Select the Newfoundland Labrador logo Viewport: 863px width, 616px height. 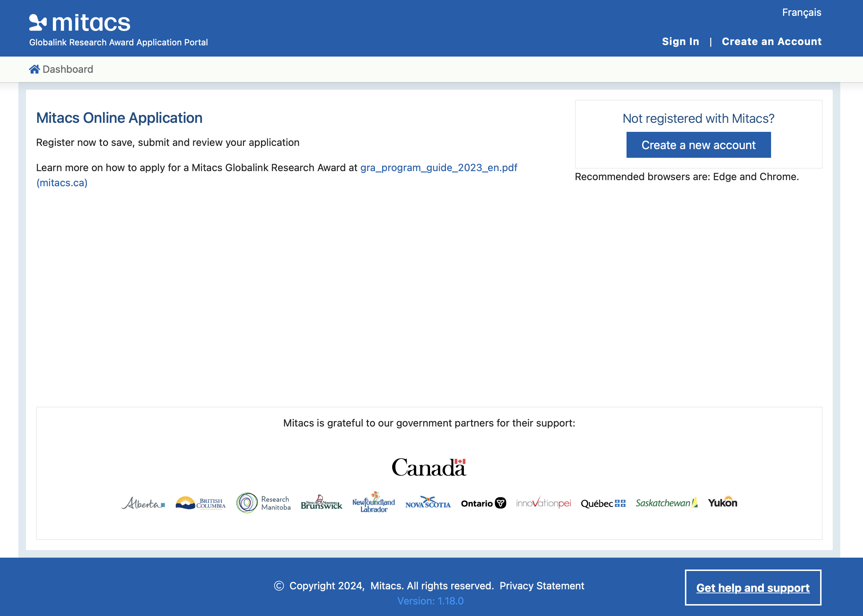tap(373, 503)
